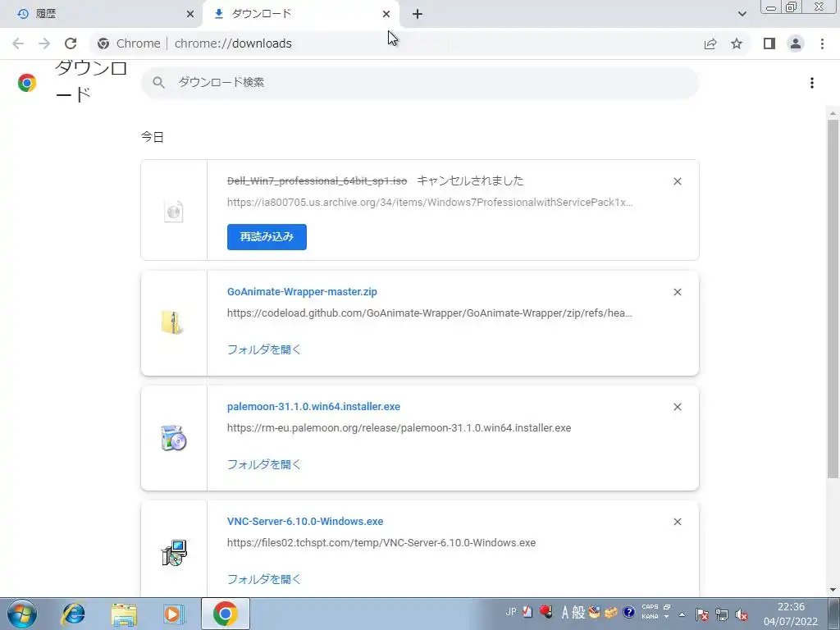The height and width of the screenshot is (630, 840).
Task: Open VNC-Server-6.10.0-Windows.exe
Action: (x=305, y=521)
